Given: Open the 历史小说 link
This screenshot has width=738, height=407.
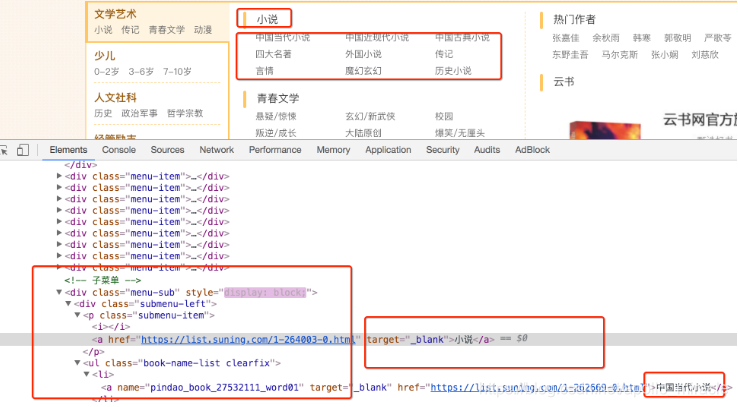Looking at the screenshot, I should [x=453, y=71].
